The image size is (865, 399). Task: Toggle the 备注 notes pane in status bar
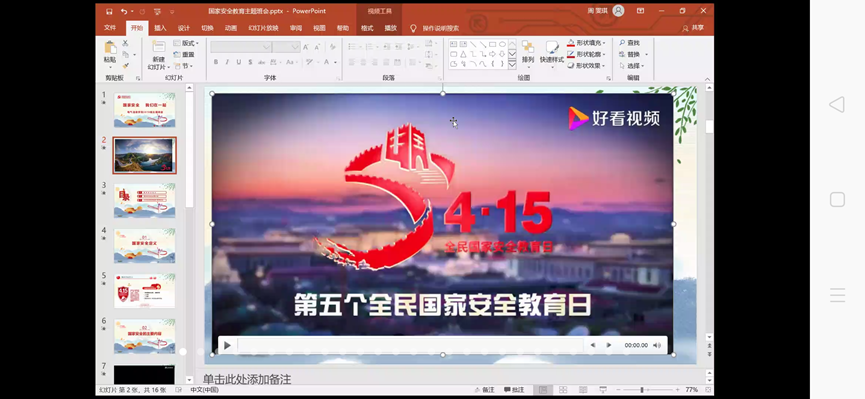click(484, 390)
